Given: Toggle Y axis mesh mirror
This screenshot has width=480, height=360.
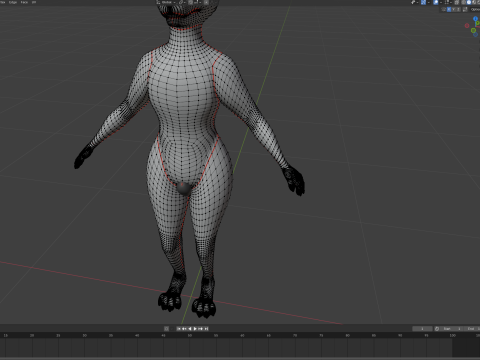Looking at the screenshot, I should [x=454, y=9].
